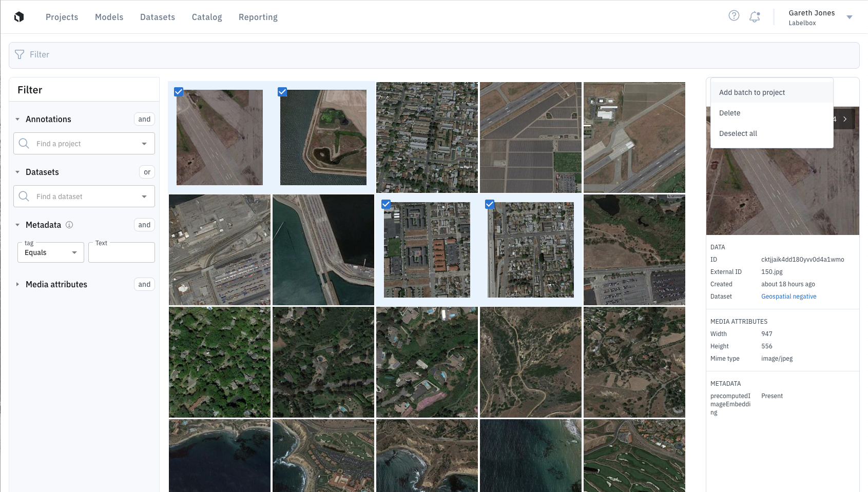This screenshot has width=868, height=492.
Task: Click the top Filter search bar
Action: (434, 55)
